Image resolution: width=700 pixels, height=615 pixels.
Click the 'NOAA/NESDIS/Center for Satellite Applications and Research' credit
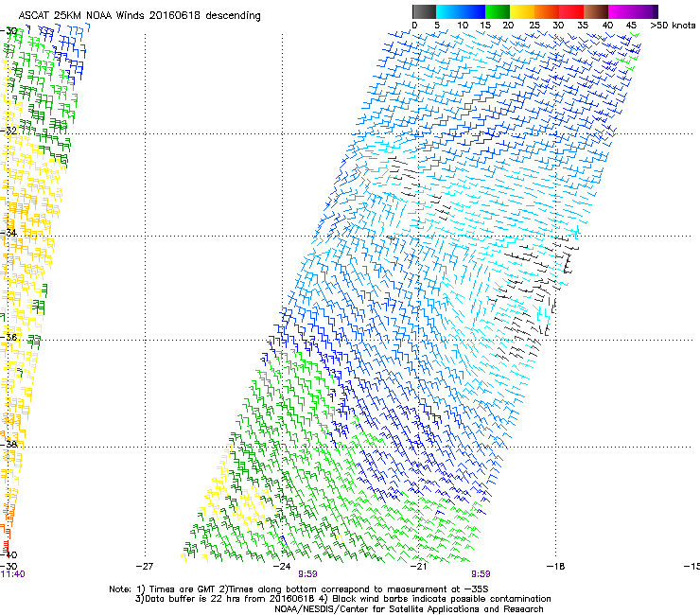(x=409, y=609)
